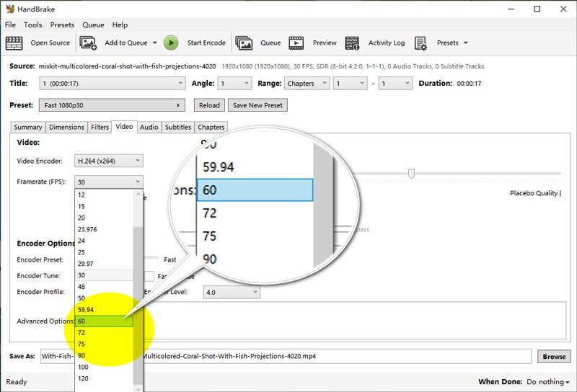Image resolution: width=577 pixels, height=392 pixels.
Task: Select 23.976 in framerate list
Action: click(x=104, y=229)
